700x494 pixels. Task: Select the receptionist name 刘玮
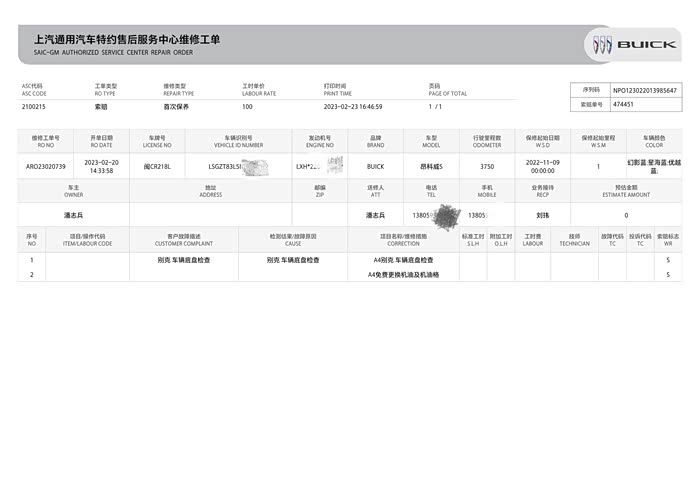pos(543,215)
